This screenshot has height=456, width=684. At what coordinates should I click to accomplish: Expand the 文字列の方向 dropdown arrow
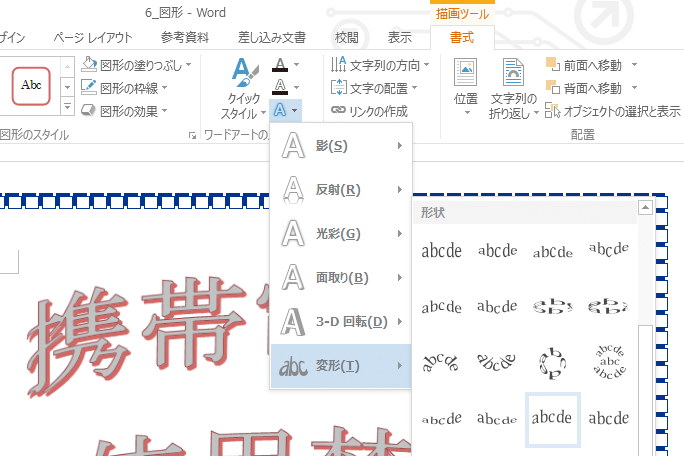pyautogui.click(x=426, y=65)
